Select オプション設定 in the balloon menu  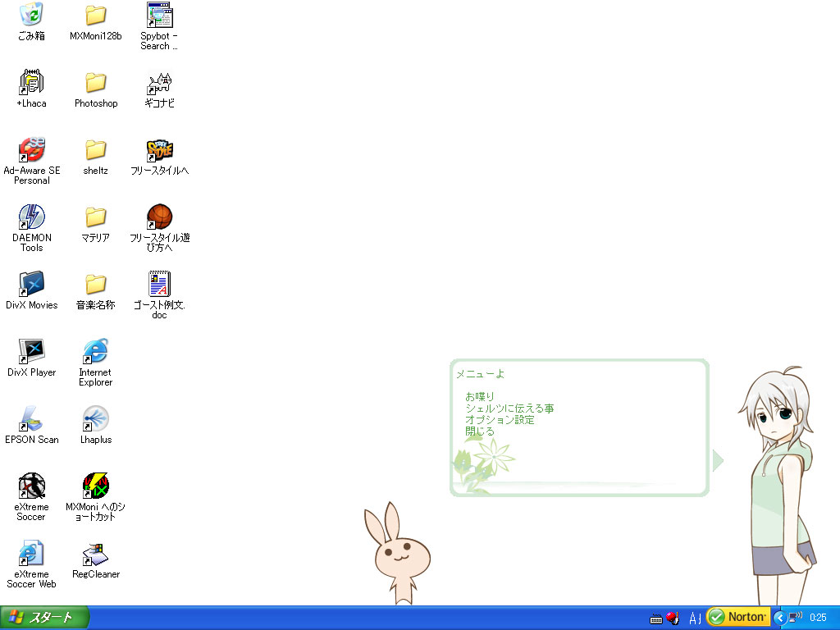click(500, 419)
